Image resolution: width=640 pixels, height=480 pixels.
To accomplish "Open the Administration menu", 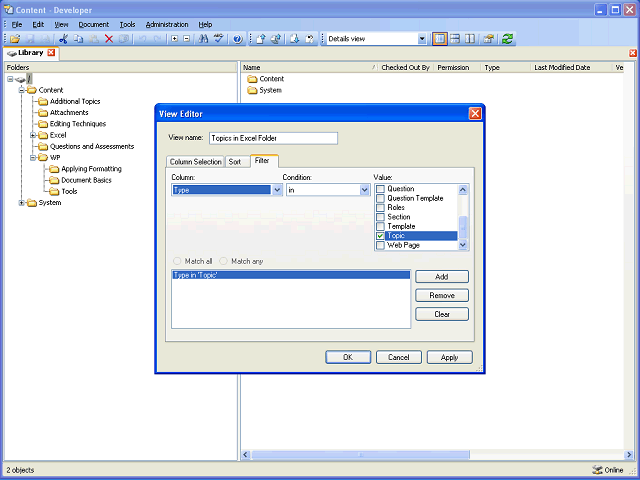I will (x=167, y=24).
